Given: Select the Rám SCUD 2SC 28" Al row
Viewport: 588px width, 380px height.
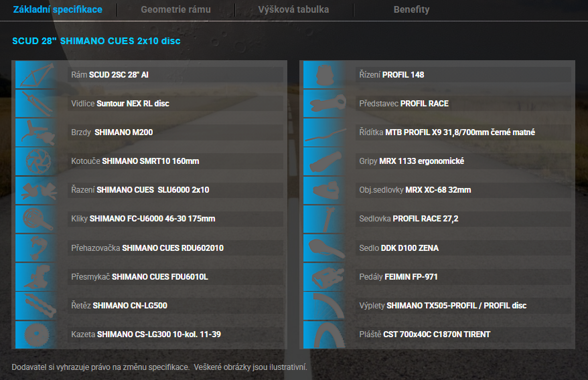Looking at the screenshot, I should click(175, 74).
